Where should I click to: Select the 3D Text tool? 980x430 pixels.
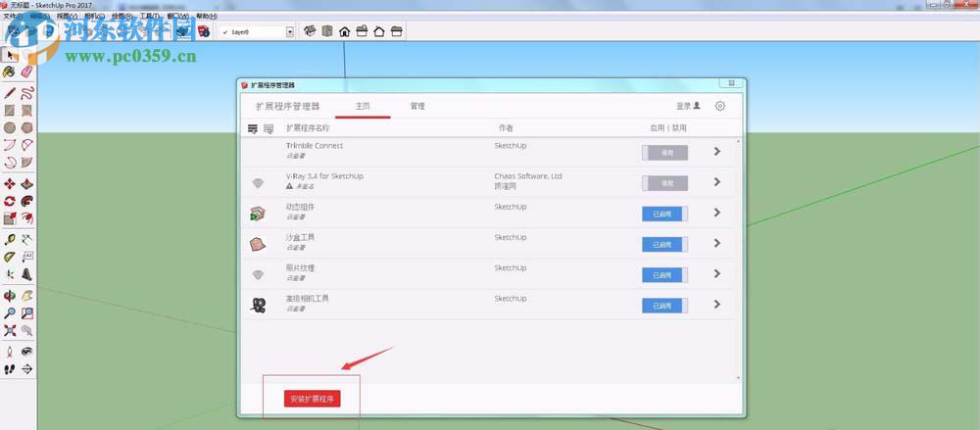click(x=26, y=274)
